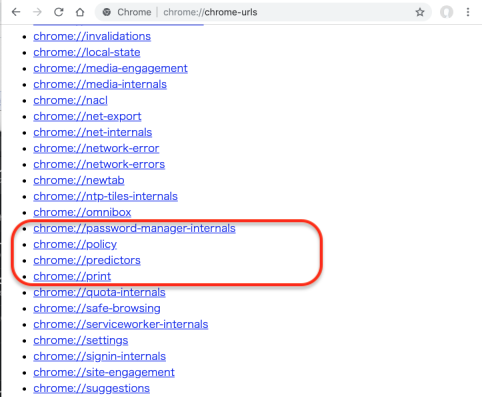This screenshot has width=482, height=397.
Task: Follow chrome://signin-internals link
Action: 99,356
